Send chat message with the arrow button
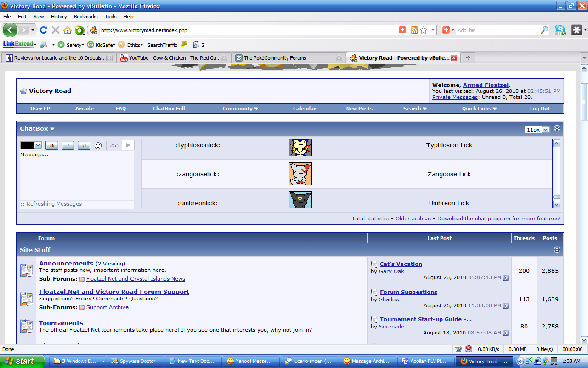588x368 pixels. coord(128,145)
